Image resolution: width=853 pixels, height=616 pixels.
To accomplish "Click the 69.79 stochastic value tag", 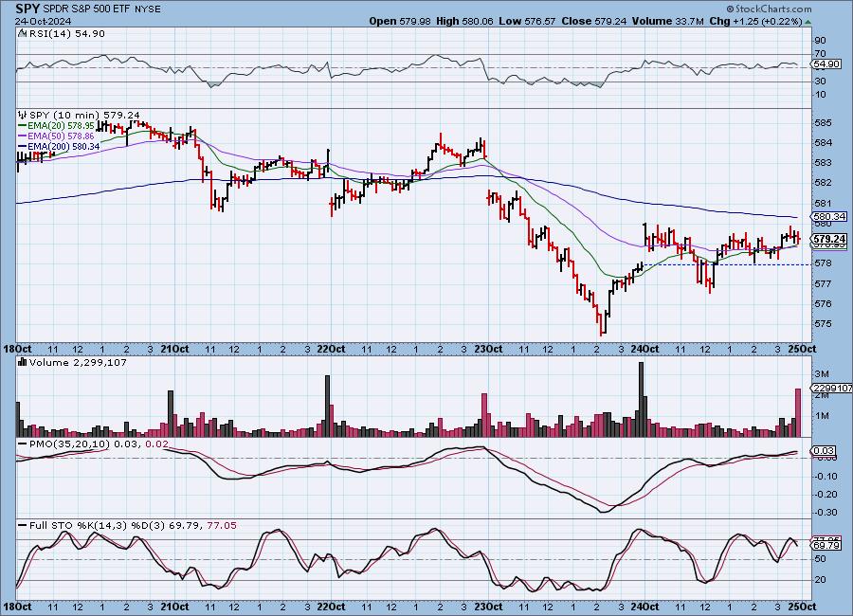I will [825, 545].
